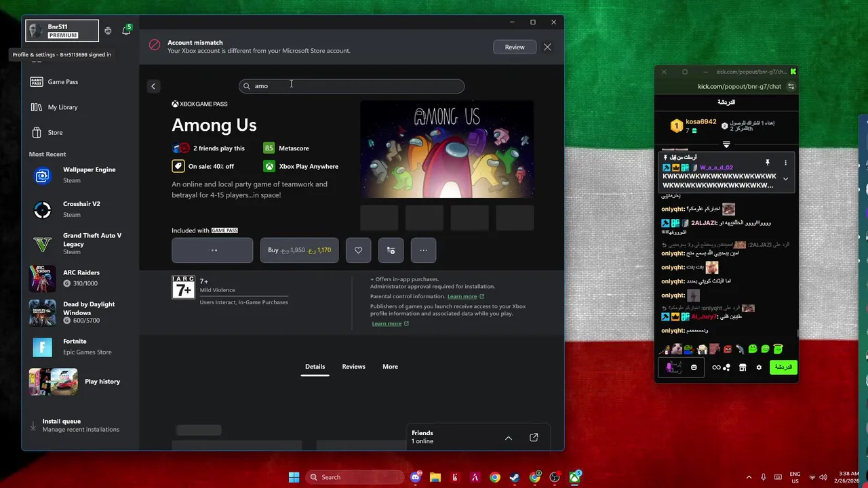The image size is (868, 488).
Task: Pop out the Friends panel
Action: (534, 438)
